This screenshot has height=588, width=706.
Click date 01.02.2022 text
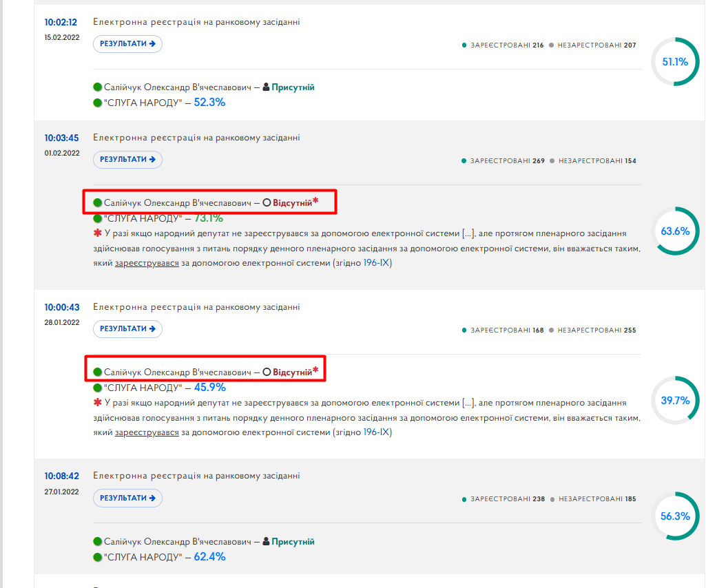(x=62, y=153)
